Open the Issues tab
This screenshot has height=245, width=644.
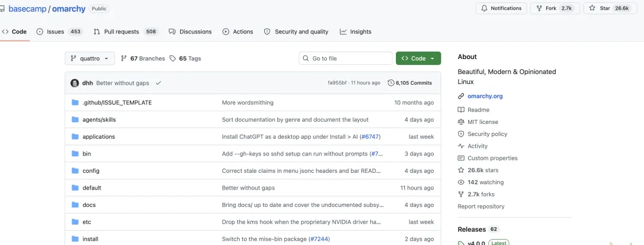pyautogui.click(x=60, y=32)
